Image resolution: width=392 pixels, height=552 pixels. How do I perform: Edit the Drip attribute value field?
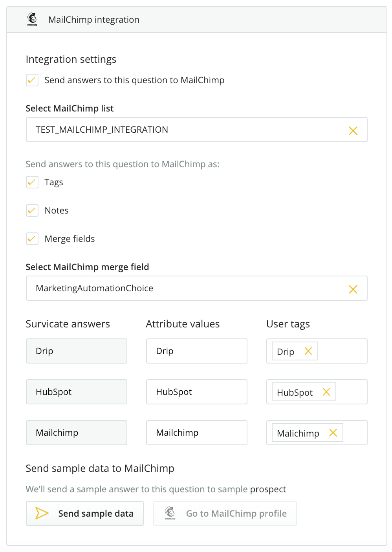[x=197, y=351]
